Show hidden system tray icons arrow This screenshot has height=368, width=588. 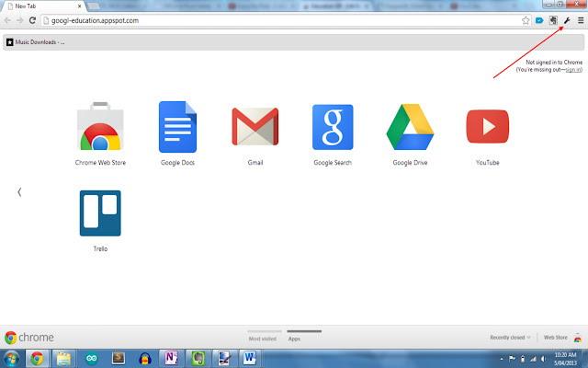coord(502,359)
